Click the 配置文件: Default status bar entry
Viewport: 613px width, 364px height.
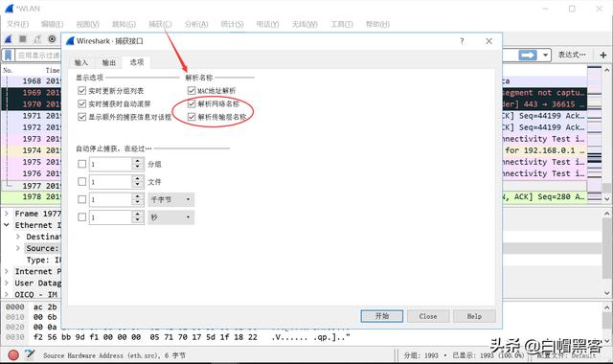pos(566,355)
